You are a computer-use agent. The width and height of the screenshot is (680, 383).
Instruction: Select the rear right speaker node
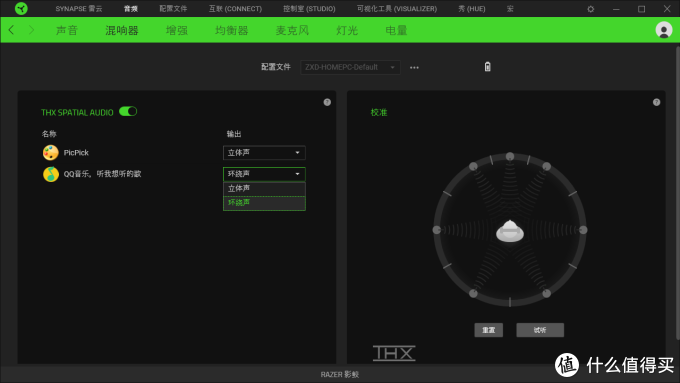pyautogui.click(x=546, y=294)
